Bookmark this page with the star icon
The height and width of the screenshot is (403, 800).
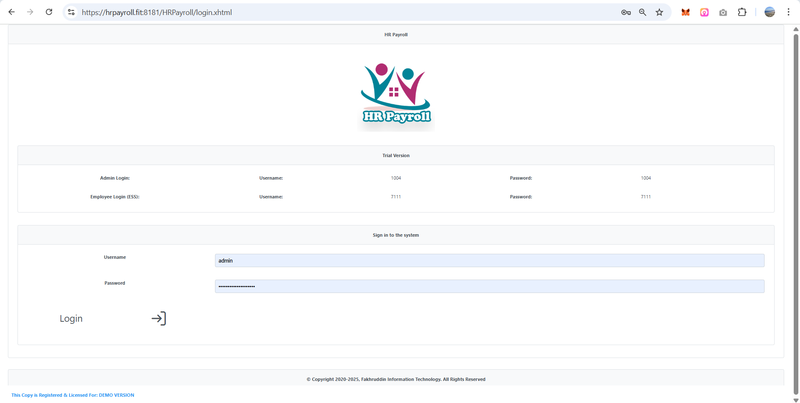(x=659, y=12)
